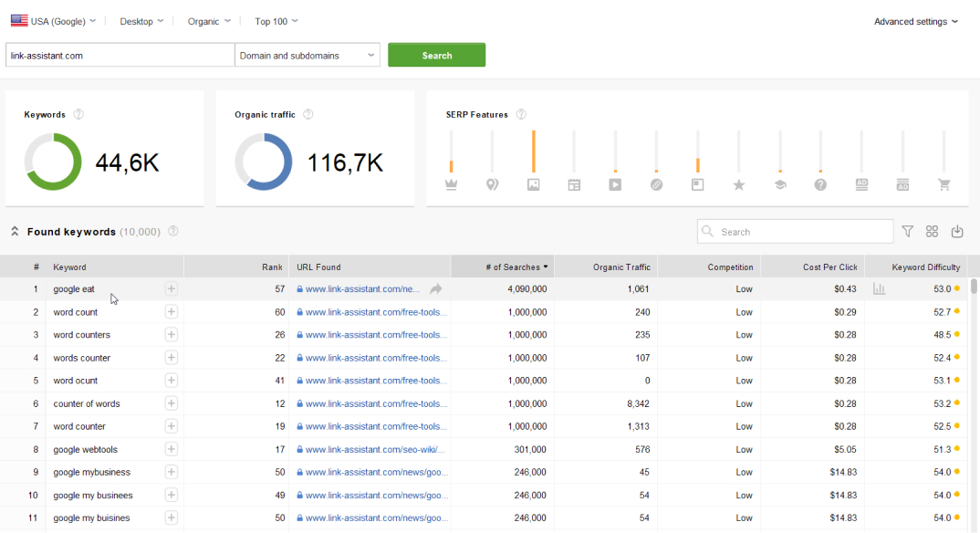This screenshot has height=533, width=980.
Task: Click the plus button beside 'word count'
Action: pyautogui.click(x=171, y=312)
